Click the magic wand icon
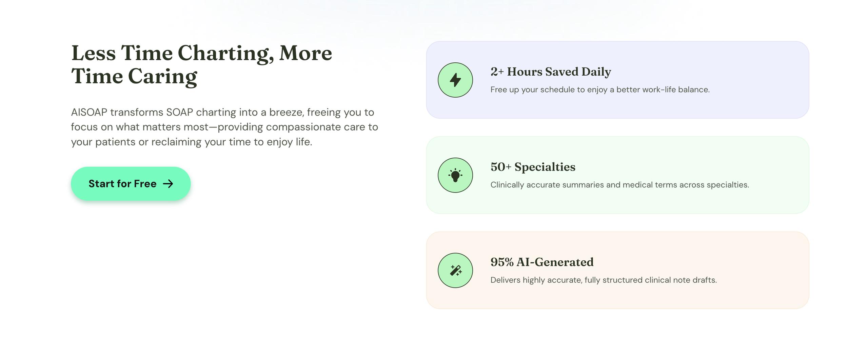This screenshot has width=868, height=358. (x=455, y=271)
